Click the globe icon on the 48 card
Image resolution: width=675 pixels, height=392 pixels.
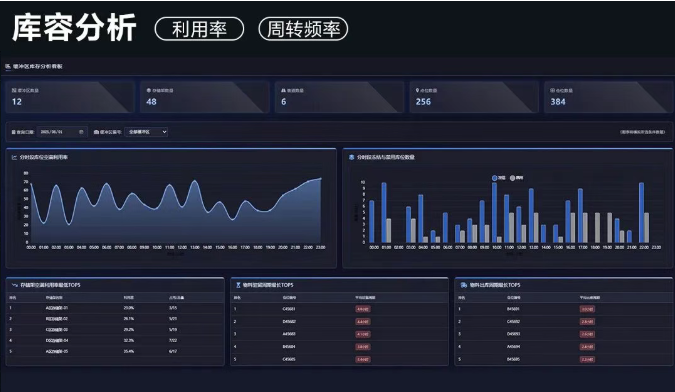point(149,90)
